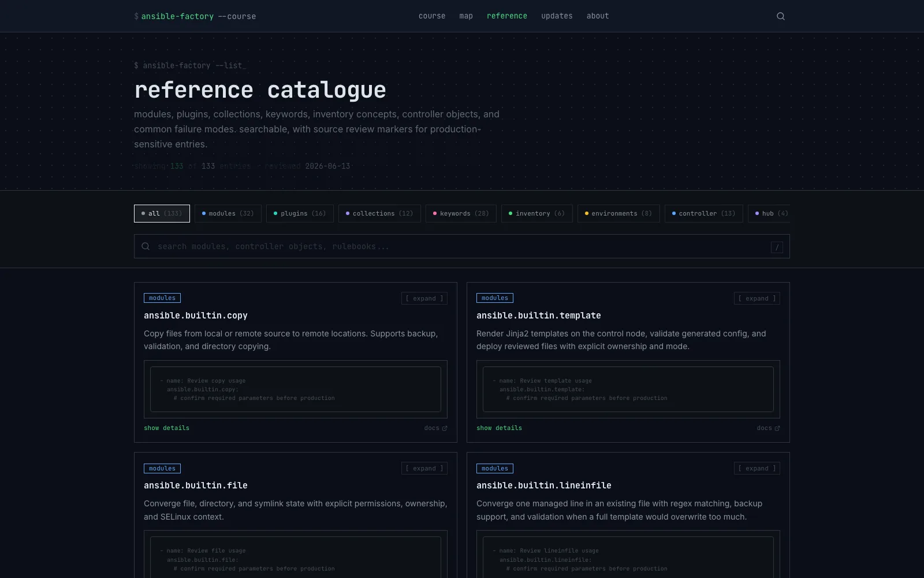This screenshot has height=578, width=924.
Task: Filter catalogue by plugins
Action: tap(300, 213)
